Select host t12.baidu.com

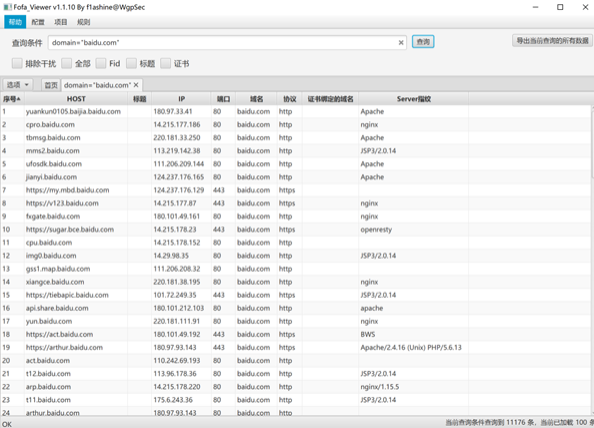(48, 374)
